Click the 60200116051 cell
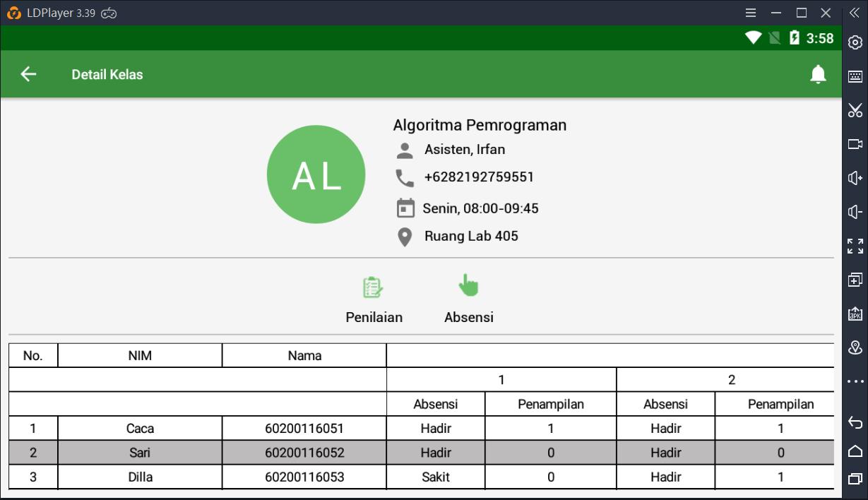Viewport: 868px width, 500px height. 304,428
